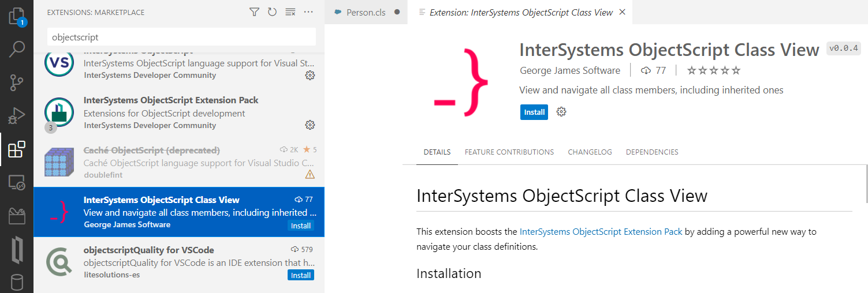This screenshot has height=293, width=868.
Task: Open Views and More Actions ellipsis menu
Action: pos(308,12)
